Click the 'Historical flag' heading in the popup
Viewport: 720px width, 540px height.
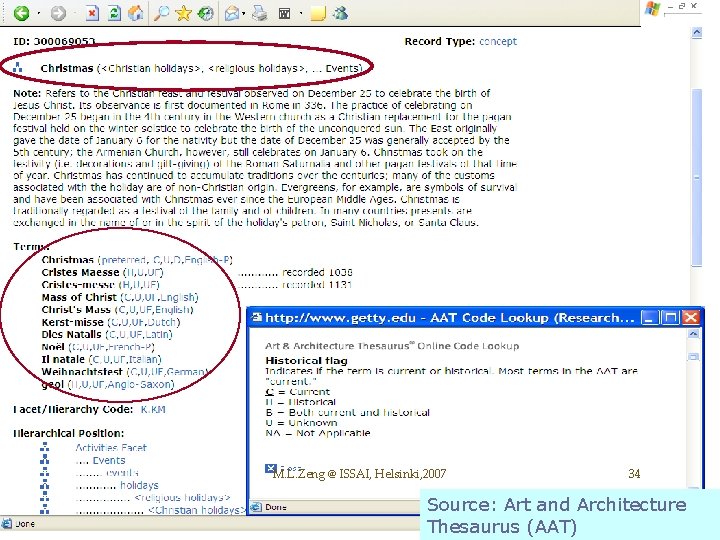306,360
